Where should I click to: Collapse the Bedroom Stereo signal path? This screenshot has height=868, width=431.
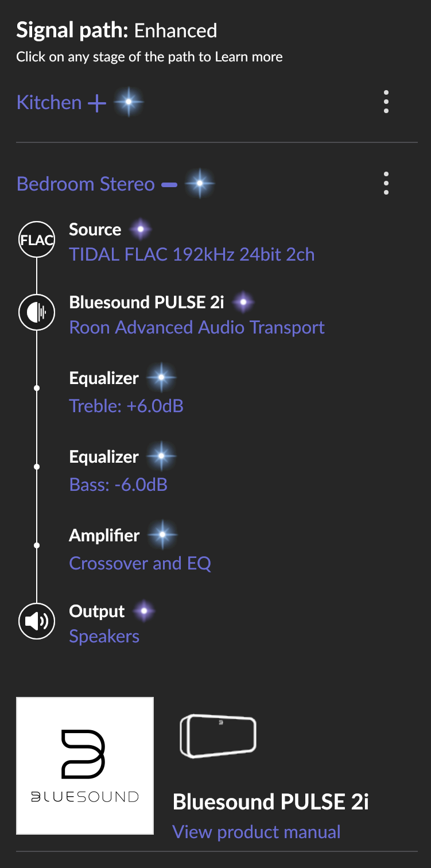coord(169,185)
